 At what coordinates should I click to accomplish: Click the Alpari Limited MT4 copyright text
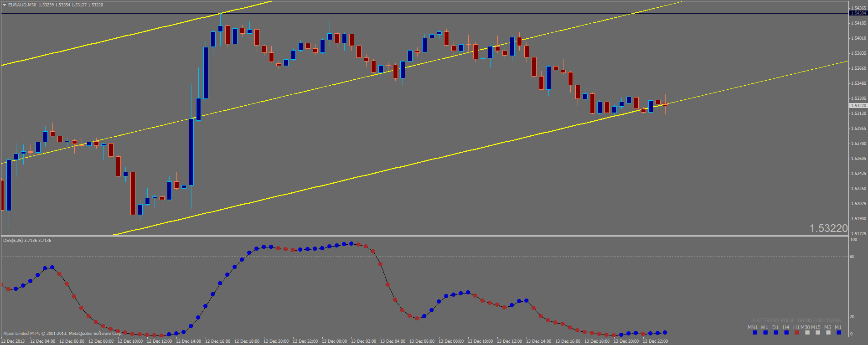coord(62,334)
